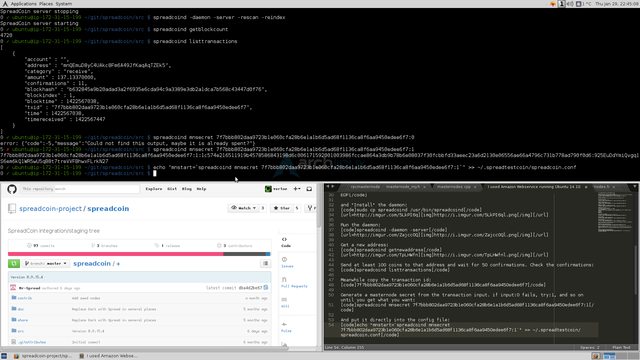Click the Arch logo icon in top panel
The width and height of the screenshot is (640, 360).
pos(5,4)
